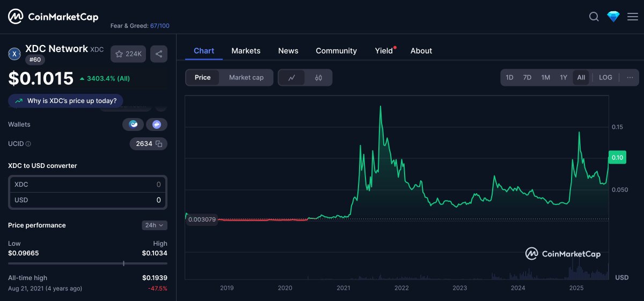Set chart range to All
The image size is (644, 301).
pyautogui.click(x=581, y=78)
